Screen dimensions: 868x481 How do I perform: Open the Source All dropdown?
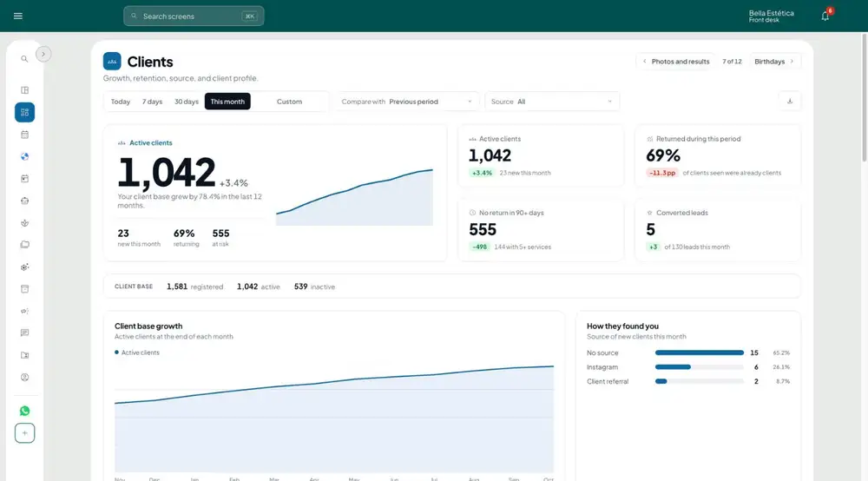pos(552,102)
